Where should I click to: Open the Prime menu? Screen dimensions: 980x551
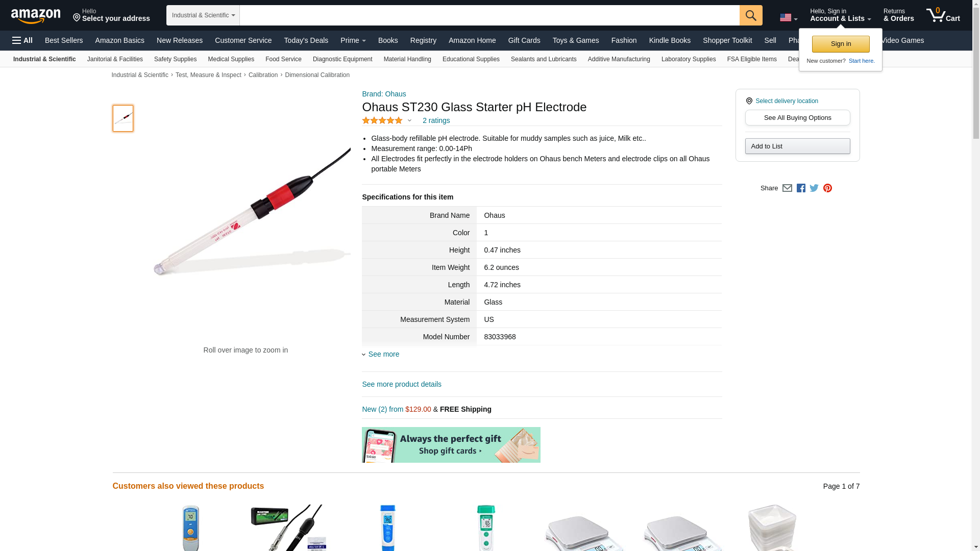coord(353,40)
